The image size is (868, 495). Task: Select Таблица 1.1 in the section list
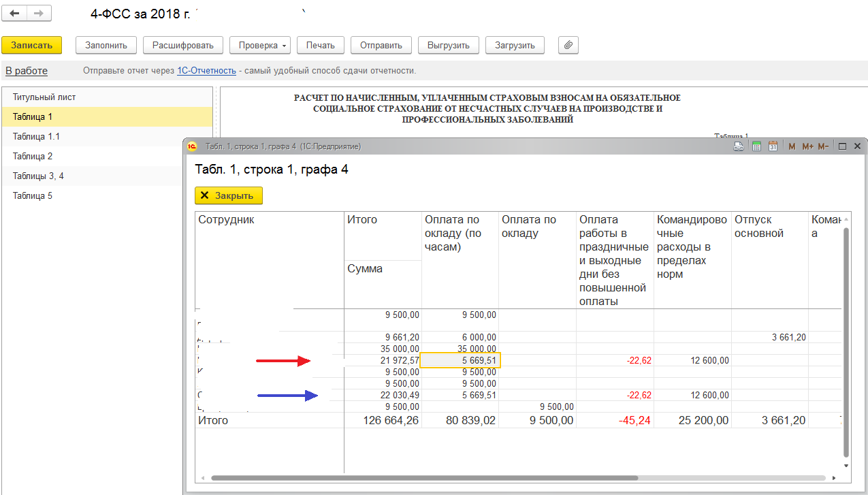point(36,136)
